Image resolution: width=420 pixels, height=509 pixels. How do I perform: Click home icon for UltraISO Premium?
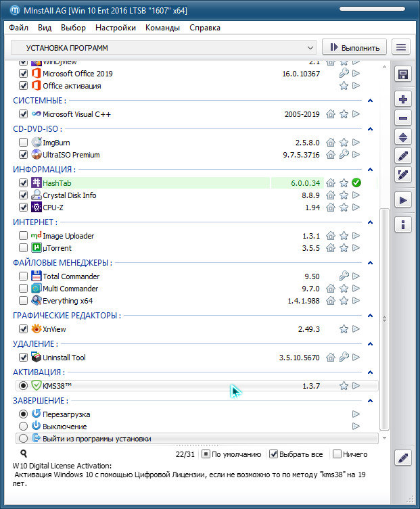coord(331,155)
